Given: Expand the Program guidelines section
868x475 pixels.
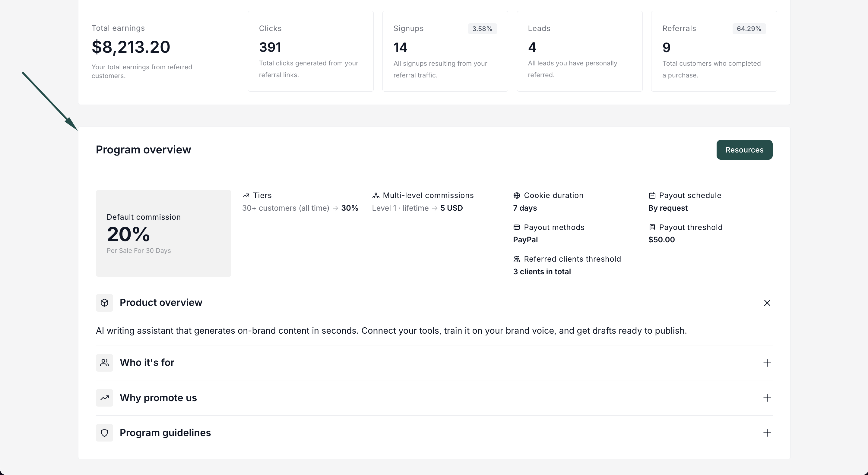Looking at the screenshot, I should (767, 433).
